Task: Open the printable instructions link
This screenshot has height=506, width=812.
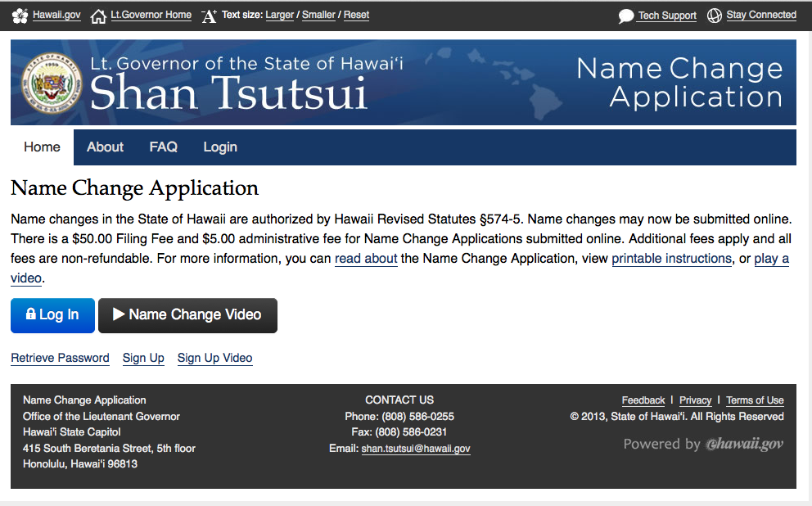Action: (x=672, y=259)
